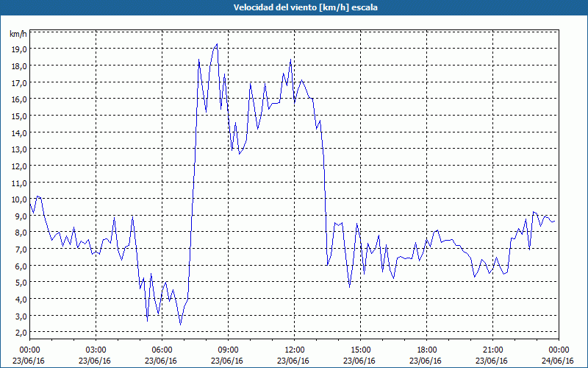Viewport: 588px width, 368px height.
Task: Pick the '14,0' y-axis tick label
Action: click(18, 132)
